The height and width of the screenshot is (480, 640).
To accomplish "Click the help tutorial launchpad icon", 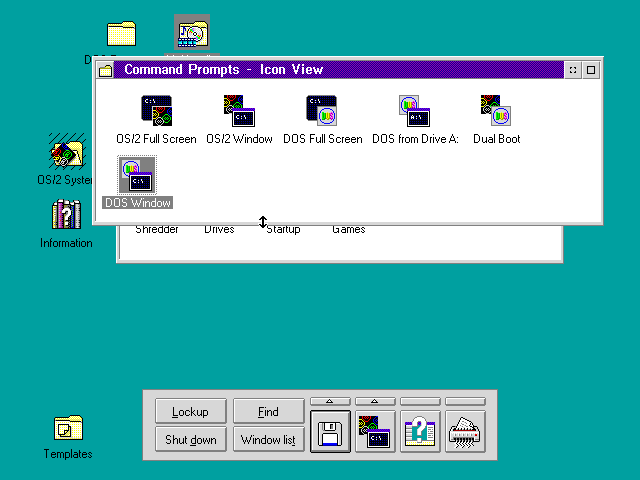I will pyautogui.click(x=420, y=432).
